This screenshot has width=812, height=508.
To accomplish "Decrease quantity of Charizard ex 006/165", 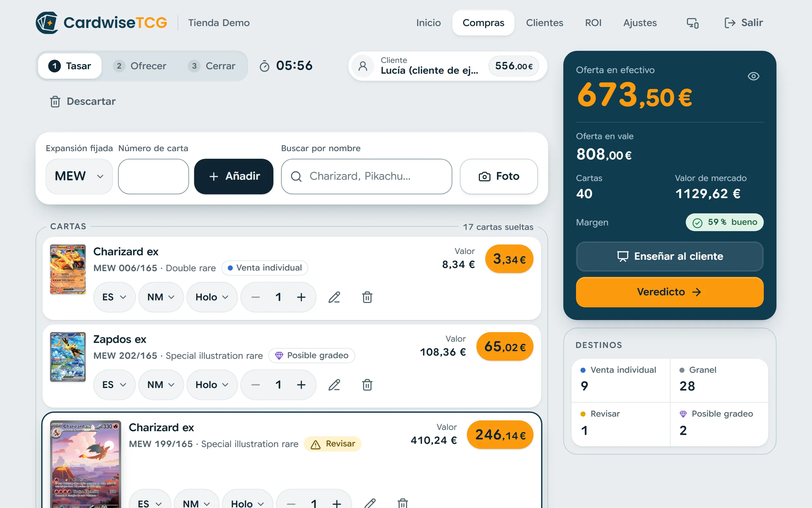I will tap(256, 297).
